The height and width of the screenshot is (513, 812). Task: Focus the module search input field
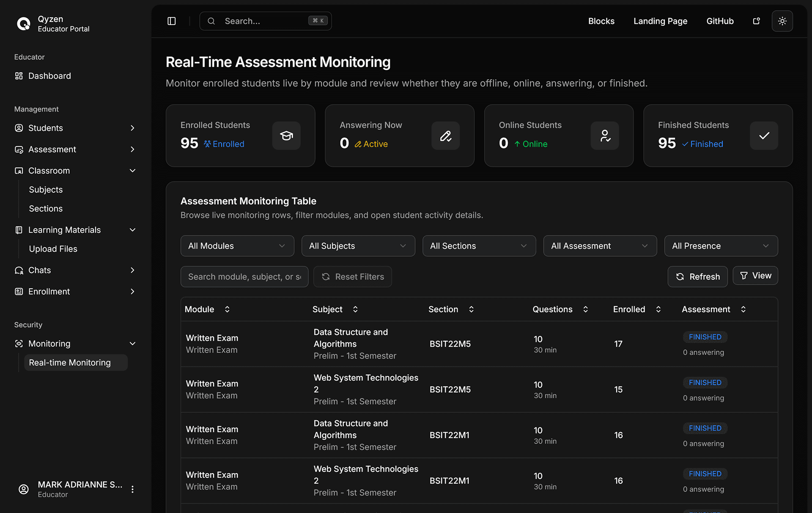click(x=244, y=277)
